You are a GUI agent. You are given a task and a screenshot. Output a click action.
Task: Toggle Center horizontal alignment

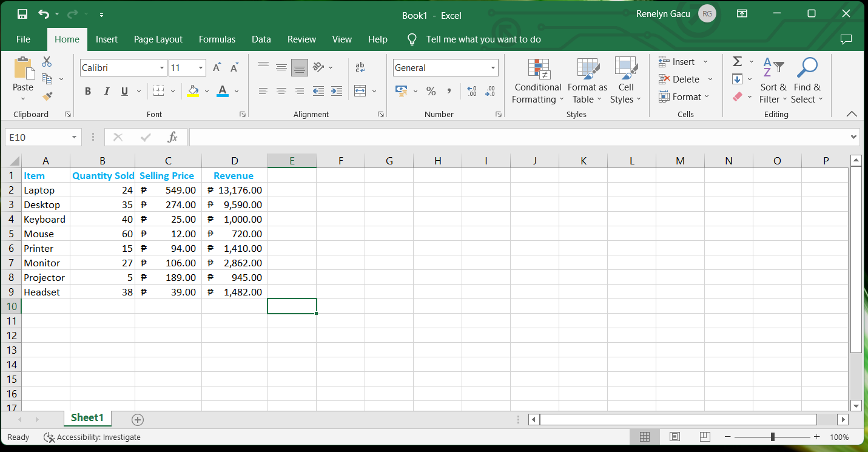(x=281, y=91)
